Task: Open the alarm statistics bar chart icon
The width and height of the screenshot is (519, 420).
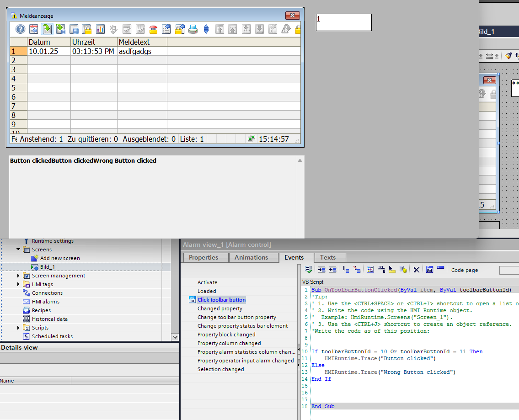Action: pos(100,29)
